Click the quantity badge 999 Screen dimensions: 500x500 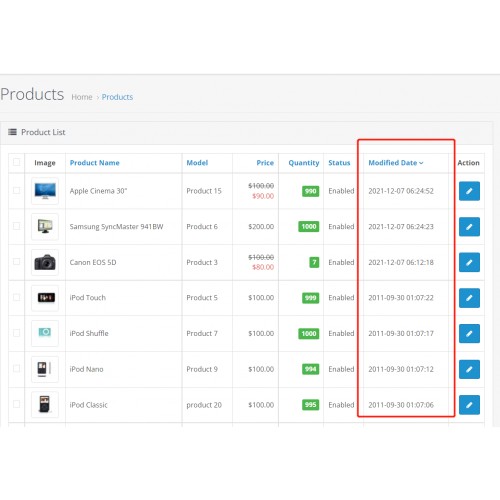click(310, 298)
